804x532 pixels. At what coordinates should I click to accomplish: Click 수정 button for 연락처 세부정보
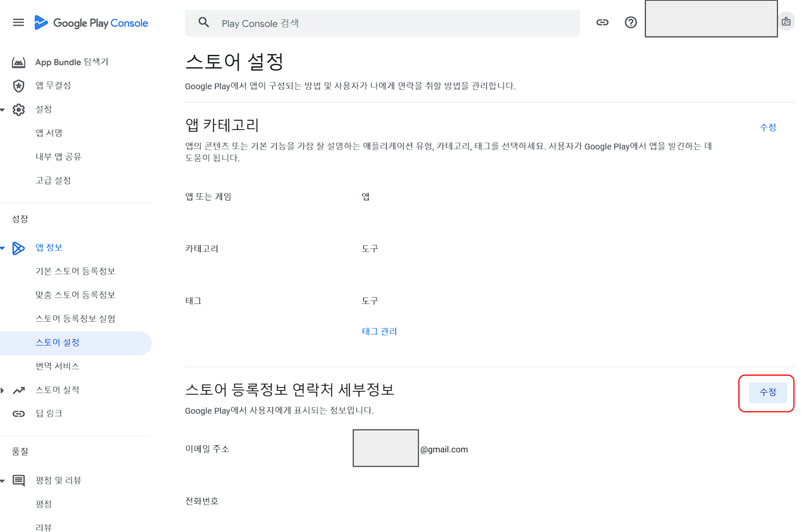pos(767,392)
